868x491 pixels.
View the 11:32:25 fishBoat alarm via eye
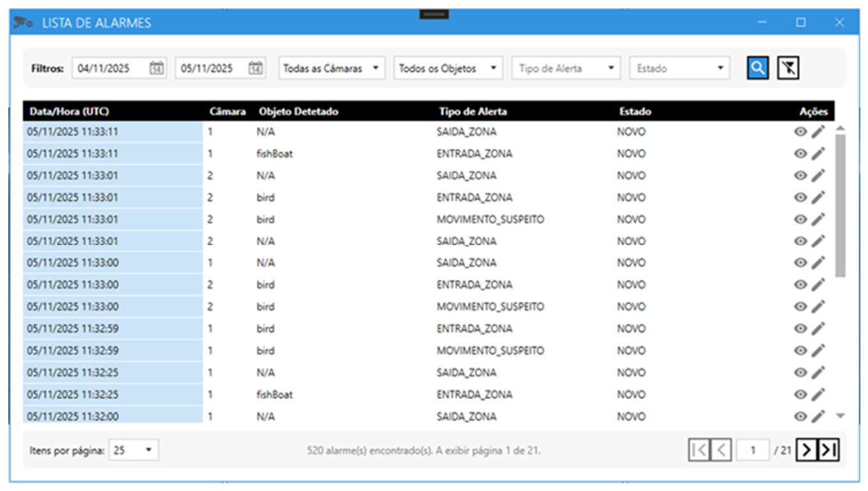pos(800,395)
